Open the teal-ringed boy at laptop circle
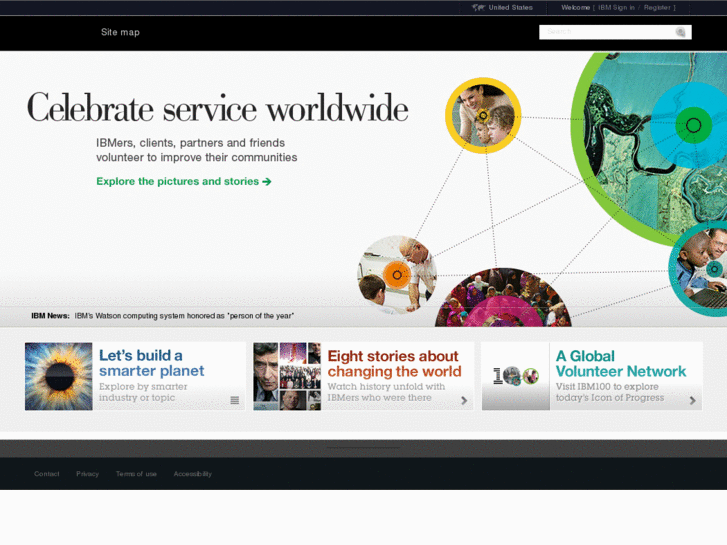This screenshot has width=727, height=545. click(x=700, y=269)
